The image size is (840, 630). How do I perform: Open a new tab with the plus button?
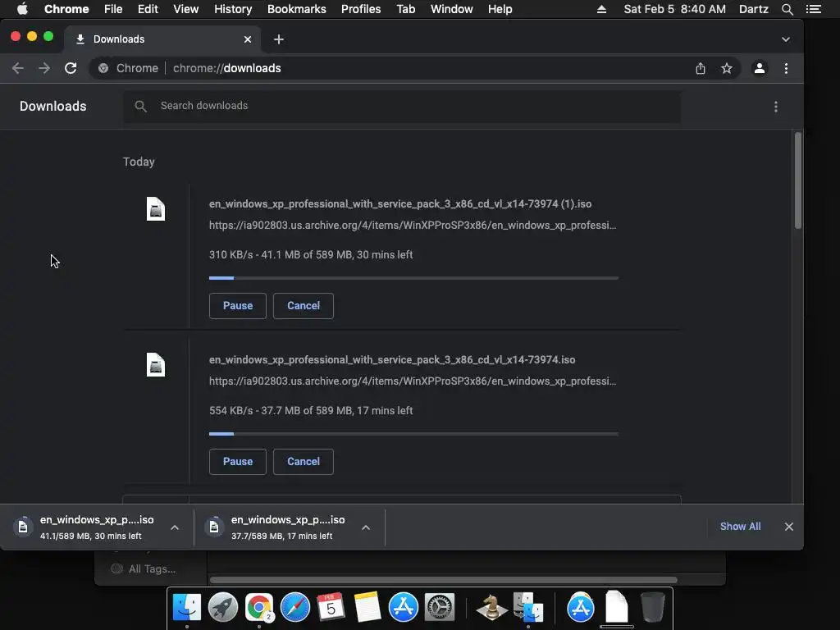(279, 39)
